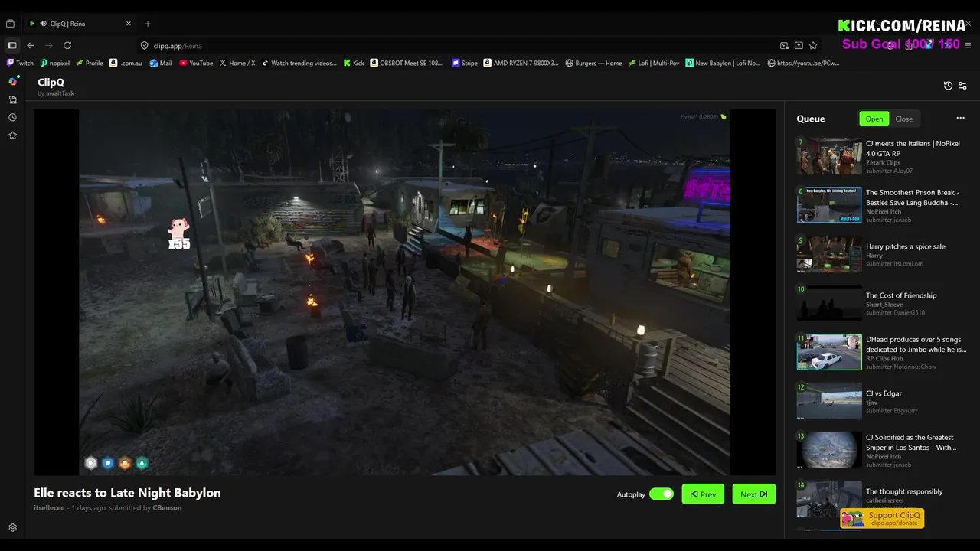Click site security shield icon
Viewport: 980px width, 551px height.
144,46
